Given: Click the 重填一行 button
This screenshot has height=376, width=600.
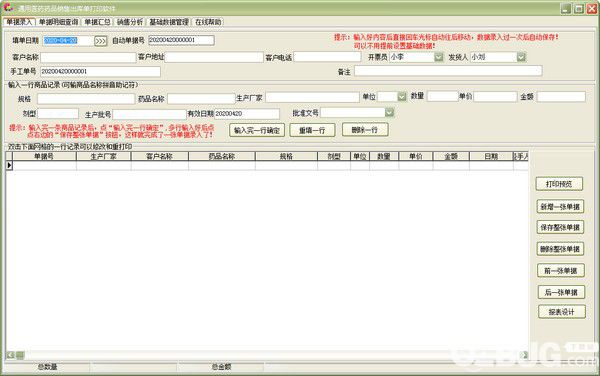Looking at the screenshot, I should (312, 130).
